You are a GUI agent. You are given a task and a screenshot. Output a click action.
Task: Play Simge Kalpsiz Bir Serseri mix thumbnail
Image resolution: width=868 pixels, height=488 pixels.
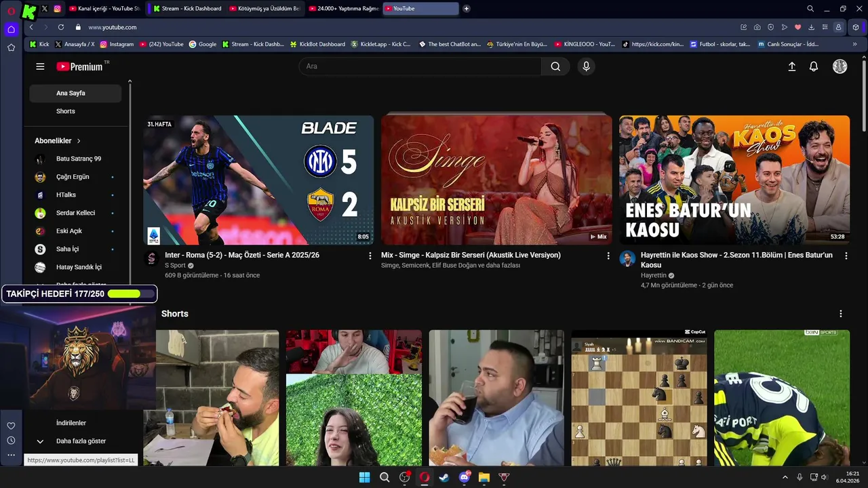496,180
